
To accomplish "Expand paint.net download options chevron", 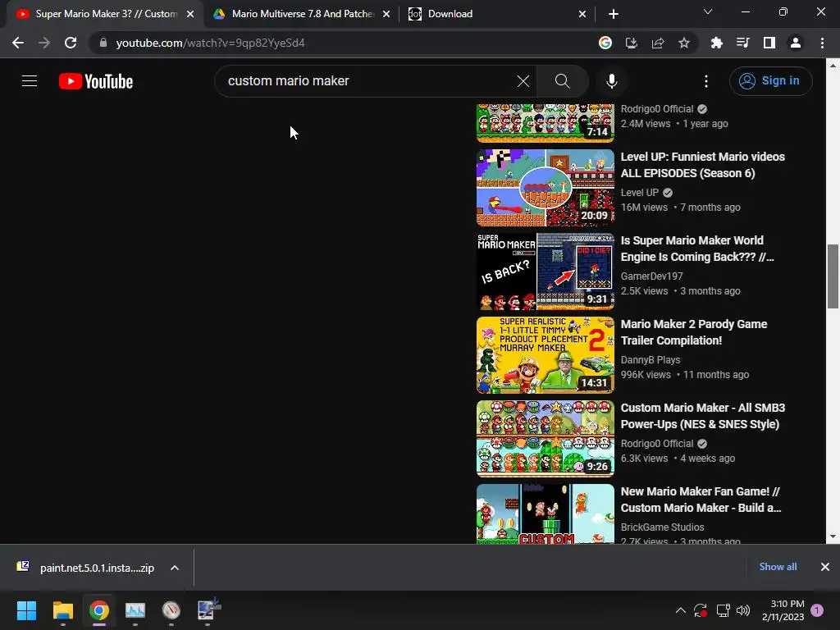I will [175, 568].
